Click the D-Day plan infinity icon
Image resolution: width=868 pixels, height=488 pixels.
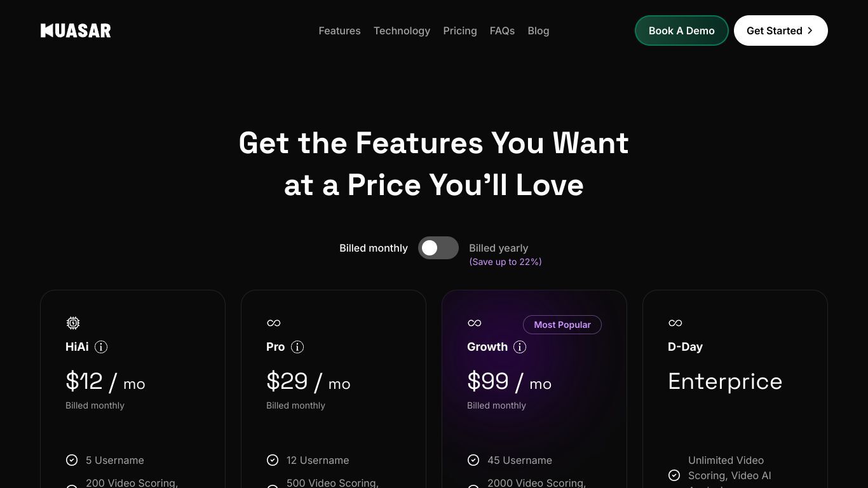coord(675,323)
